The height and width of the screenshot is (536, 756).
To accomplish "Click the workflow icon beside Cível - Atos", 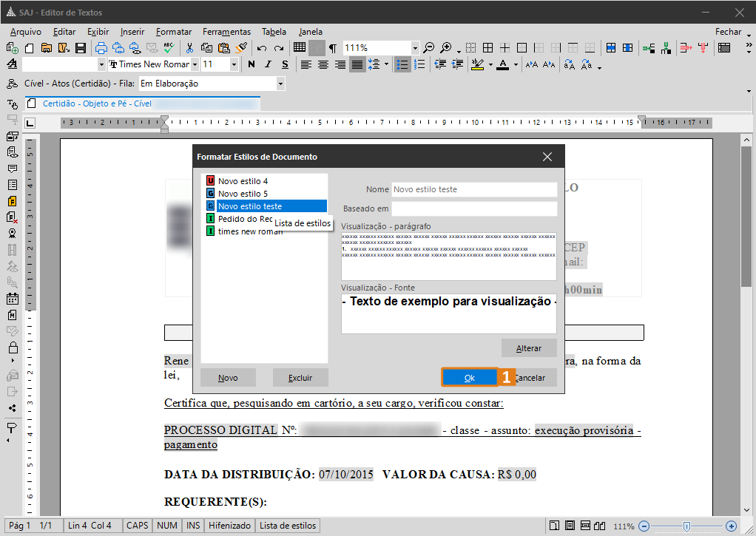I will point(13,84).
